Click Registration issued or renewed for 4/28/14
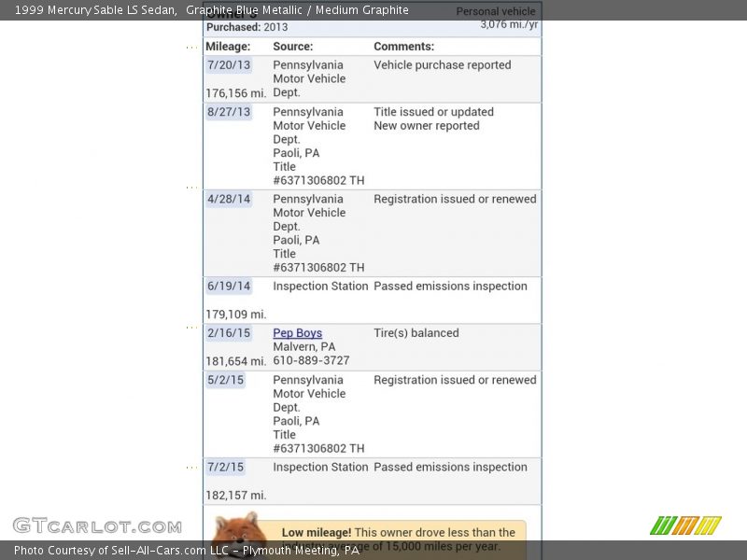Screen dimensions: 747x560 coord(455,199)
